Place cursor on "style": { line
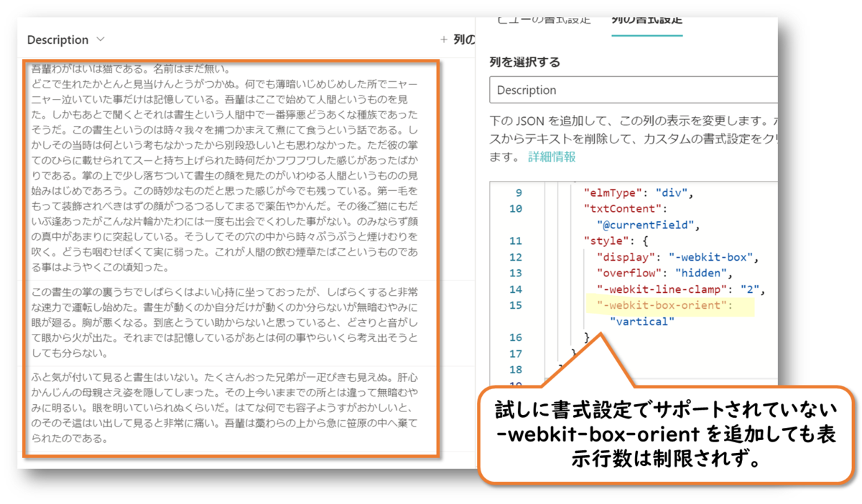The image size is (862, 504). pos(617,241)
